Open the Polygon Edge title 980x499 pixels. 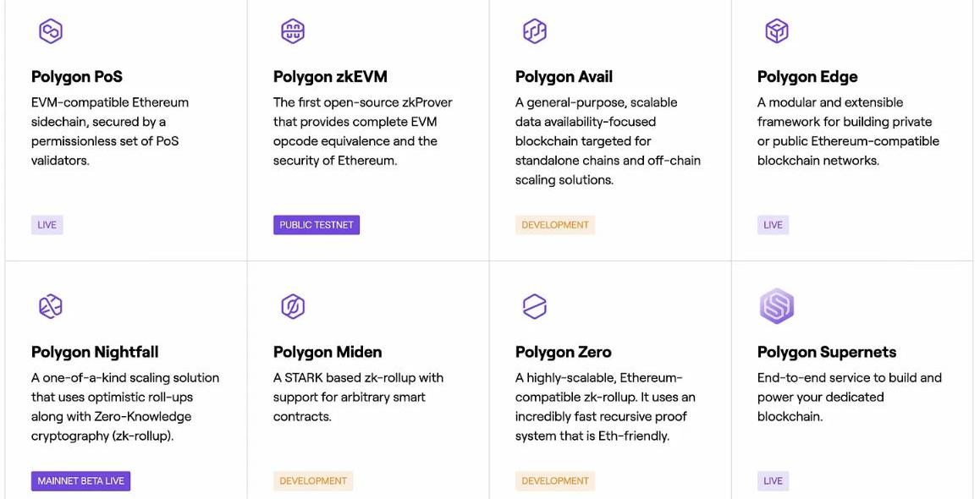pyautogui.click(x=807, y=77)
